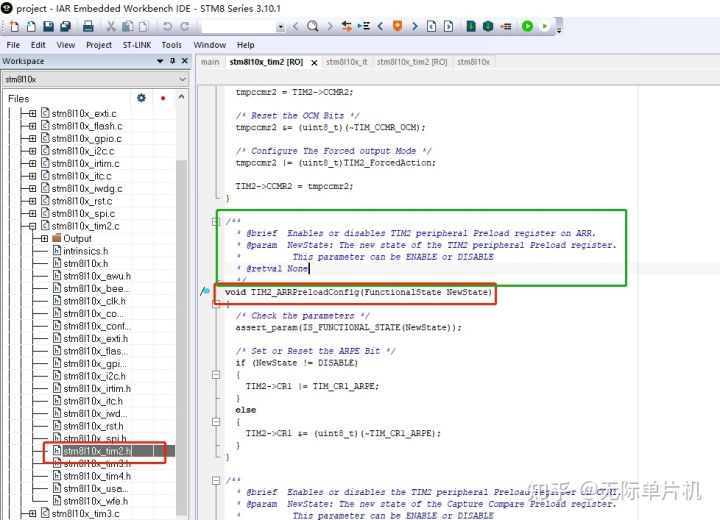Click the Cut scissors icon
The height and width of the screenshot is (520, 720).
(x=110, y=26)
